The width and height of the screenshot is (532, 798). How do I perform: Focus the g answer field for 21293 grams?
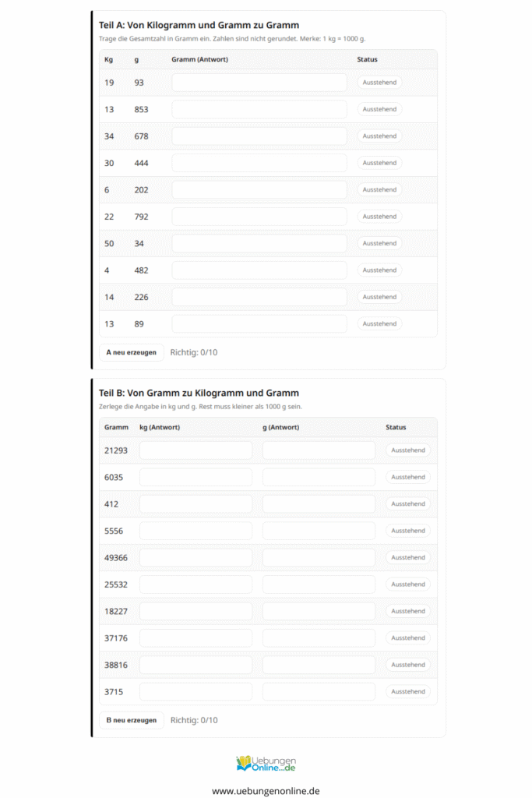point(319,450)
